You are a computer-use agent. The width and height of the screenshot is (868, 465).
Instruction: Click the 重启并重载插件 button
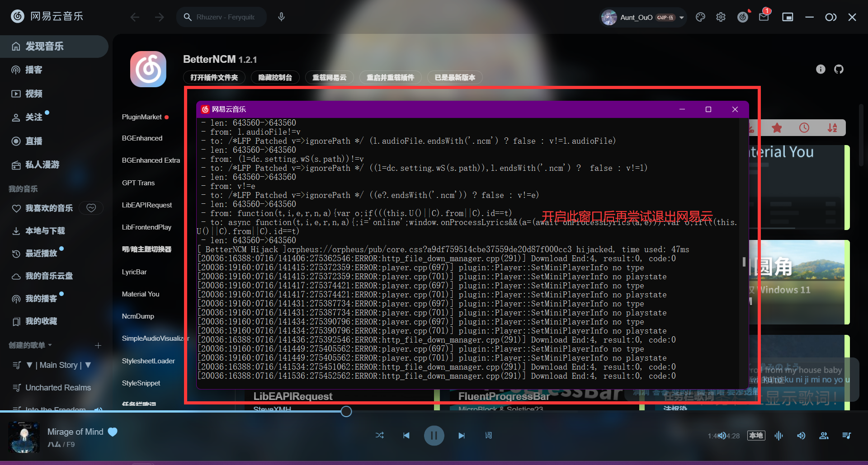391,77
